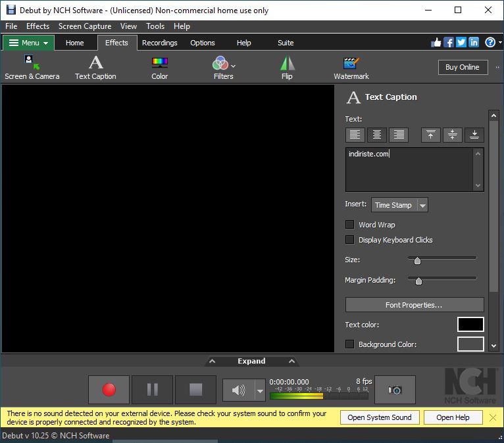Switch to the Recordings tab
The height and width of the screenshot is (443, 504).
160,43
